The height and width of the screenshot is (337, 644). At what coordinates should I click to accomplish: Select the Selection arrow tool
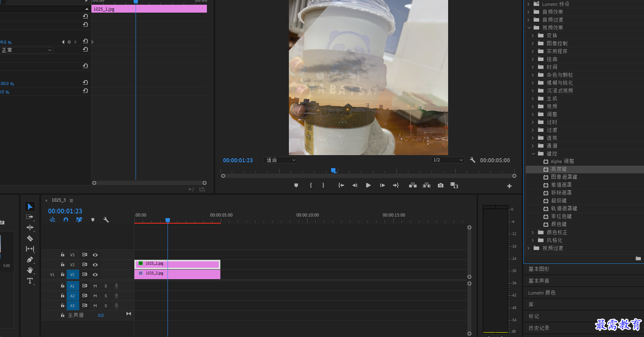tap(30, 206)
